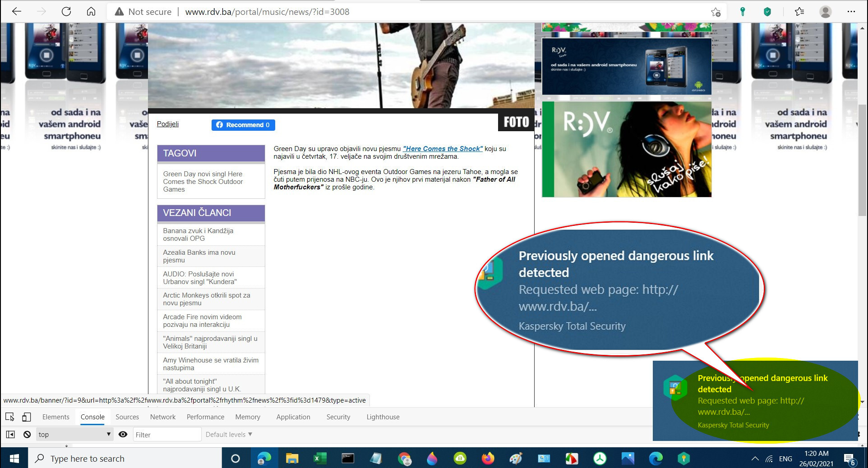Launch Excel from the taskbar
Image resolution: width=868 pixels, height=468 pixels.
(x=320, y=459)
